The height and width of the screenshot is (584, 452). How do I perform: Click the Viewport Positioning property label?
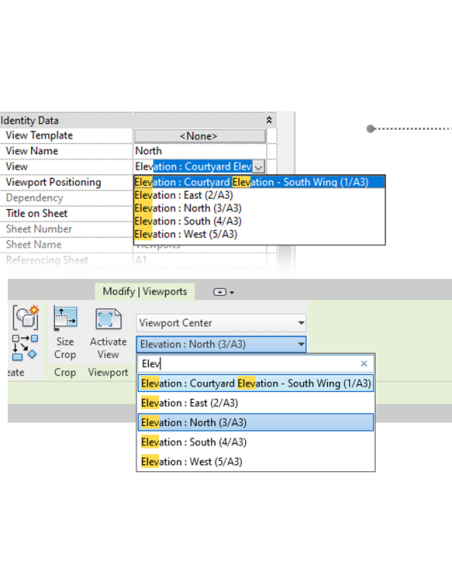coord(53,182)
